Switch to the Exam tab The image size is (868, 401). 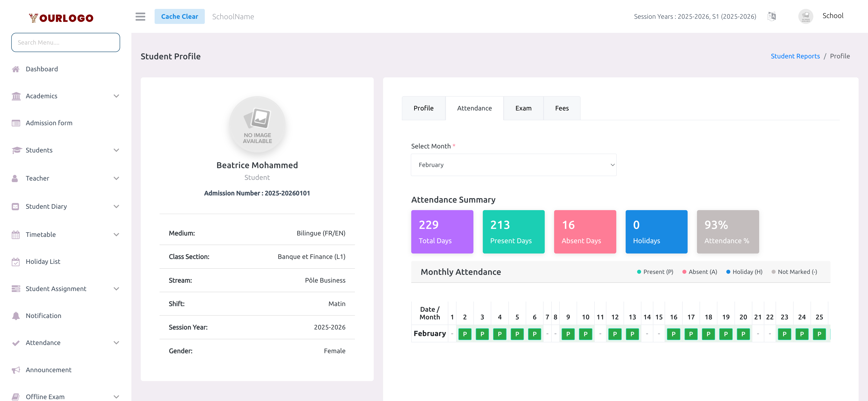(x=523, y=108)
